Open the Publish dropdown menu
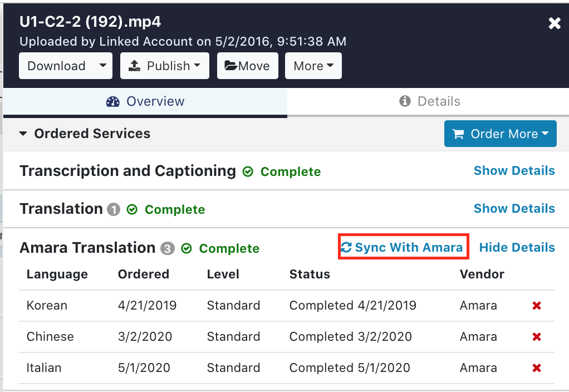Image resolution: width=569 pixels, height=392 pixels. point(165,66)
